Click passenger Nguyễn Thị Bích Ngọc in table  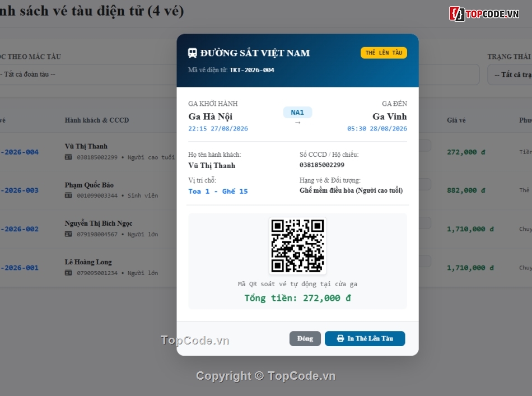pos(99,223)
